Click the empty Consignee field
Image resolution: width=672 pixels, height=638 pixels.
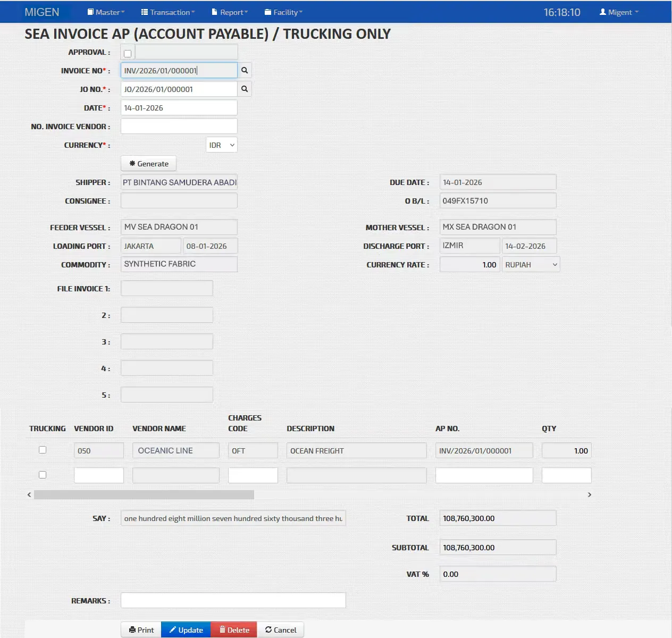tap(179, 200)
